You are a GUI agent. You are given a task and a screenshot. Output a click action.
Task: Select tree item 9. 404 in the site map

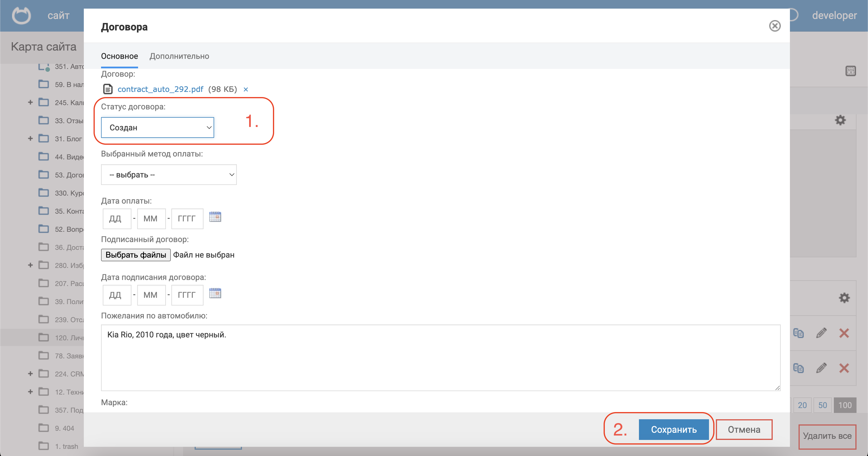64,428
